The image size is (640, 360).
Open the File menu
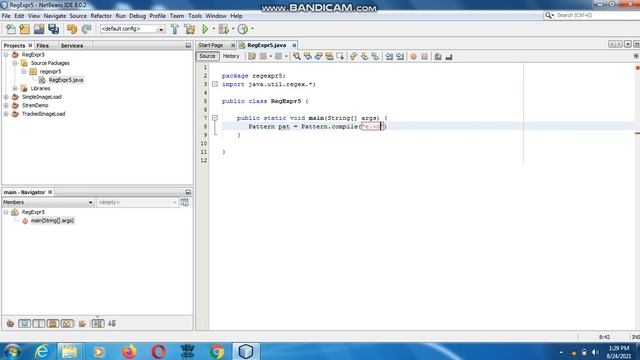click(6, 16)
